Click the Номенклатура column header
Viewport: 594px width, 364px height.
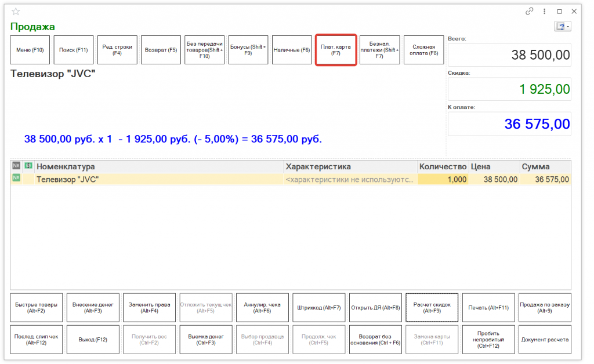pos(157,167)
